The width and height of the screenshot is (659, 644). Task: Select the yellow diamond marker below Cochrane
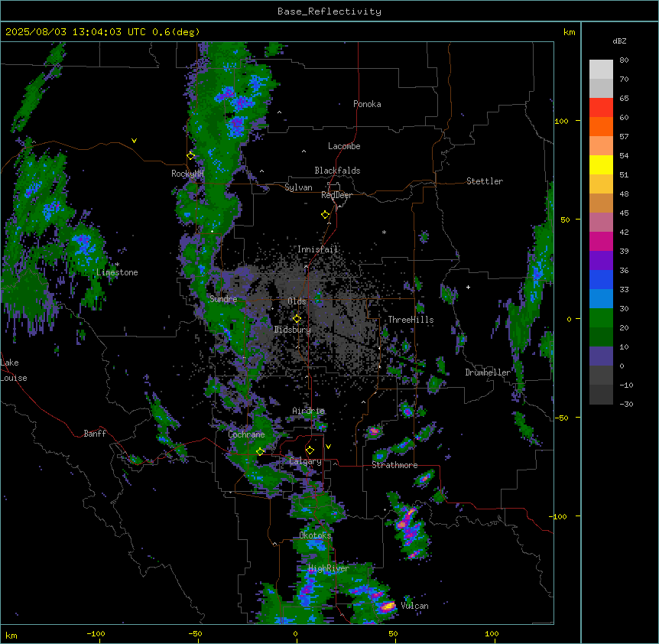(260, 451)
